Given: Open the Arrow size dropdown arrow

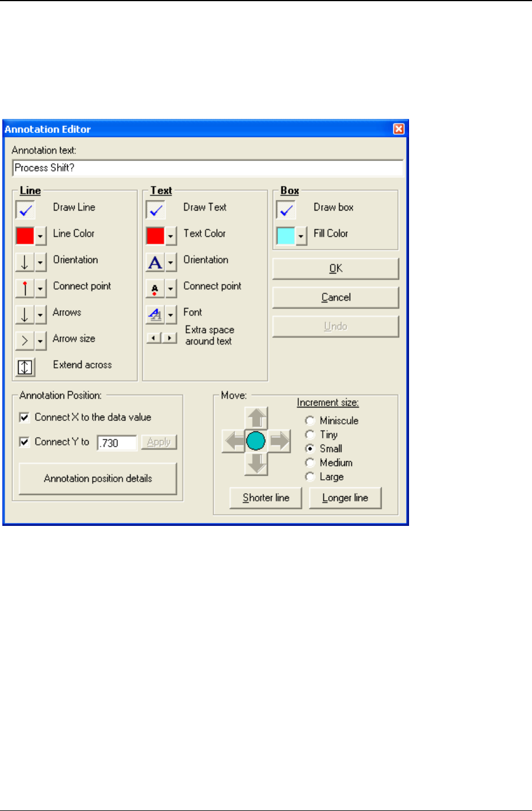Looking at the screenshot, I should (41, 341).
